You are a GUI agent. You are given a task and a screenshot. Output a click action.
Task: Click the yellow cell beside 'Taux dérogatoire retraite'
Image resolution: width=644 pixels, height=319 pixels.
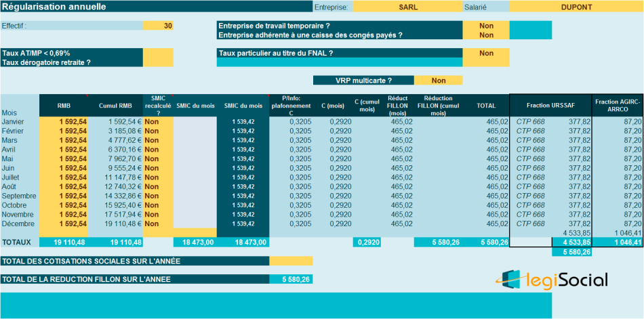tap(158, 62)
